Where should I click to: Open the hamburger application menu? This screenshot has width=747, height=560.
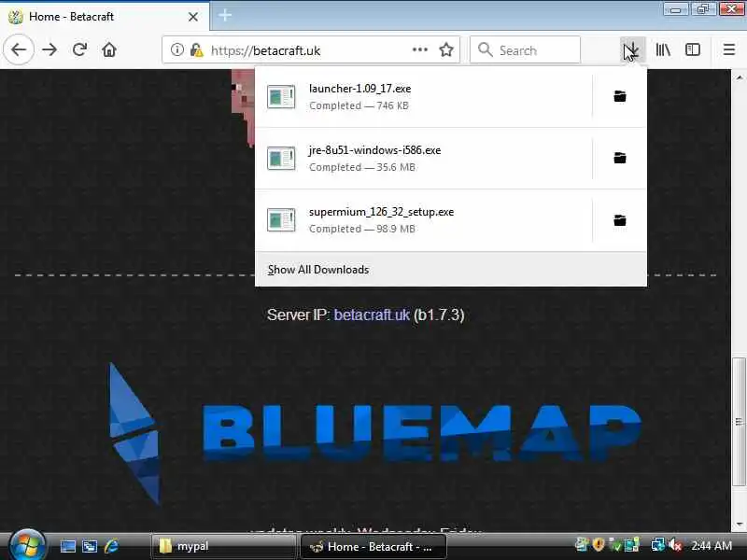click(729, 49)
